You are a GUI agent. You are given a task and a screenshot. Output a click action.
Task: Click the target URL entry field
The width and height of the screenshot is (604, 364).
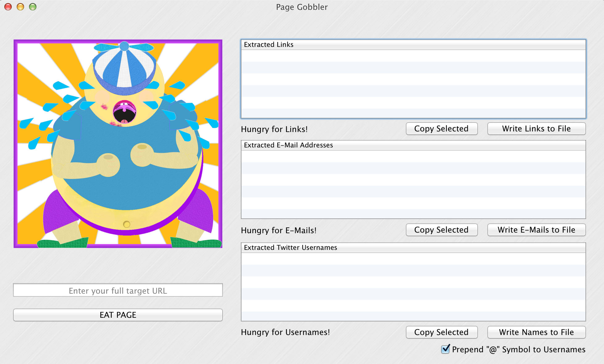click(x=118, y=290)
